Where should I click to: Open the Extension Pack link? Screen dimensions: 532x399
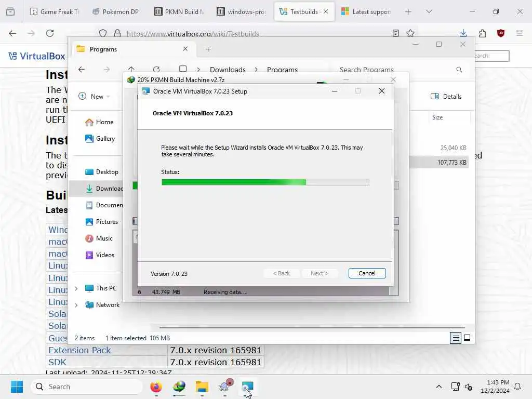click(79, 350)
